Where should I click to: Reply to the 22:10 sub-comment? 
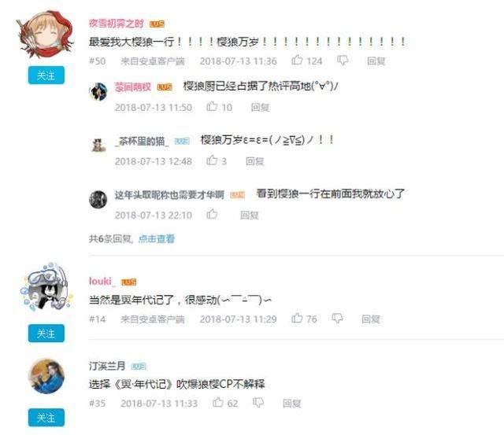tap(250, 215)
